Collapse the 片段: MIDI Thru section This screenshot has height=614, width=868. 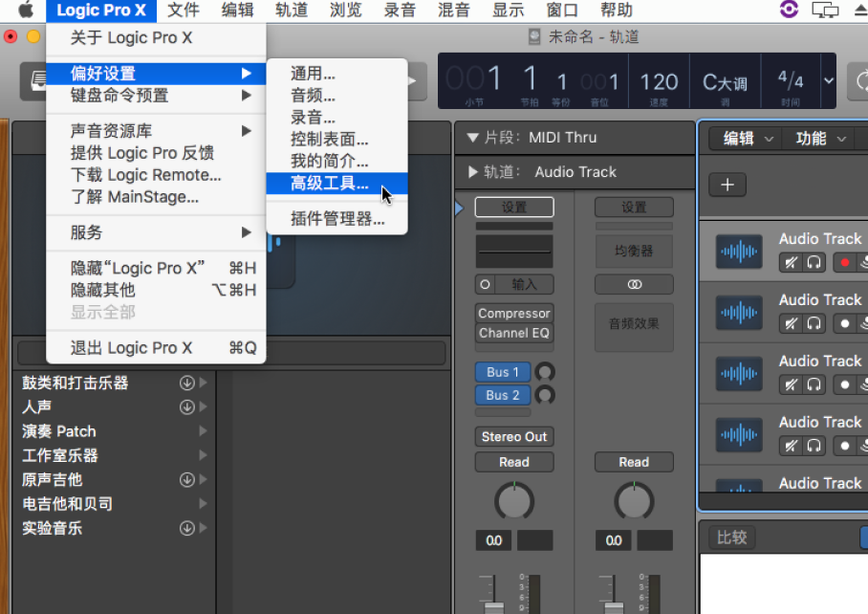tap(471, 138)
